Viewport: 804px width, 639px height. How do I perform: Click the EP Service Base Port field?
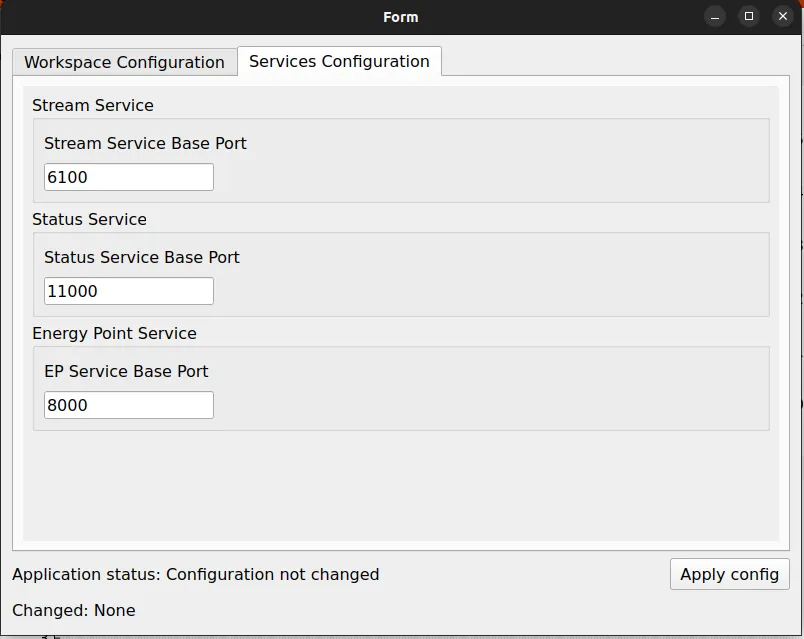(129, 405)
